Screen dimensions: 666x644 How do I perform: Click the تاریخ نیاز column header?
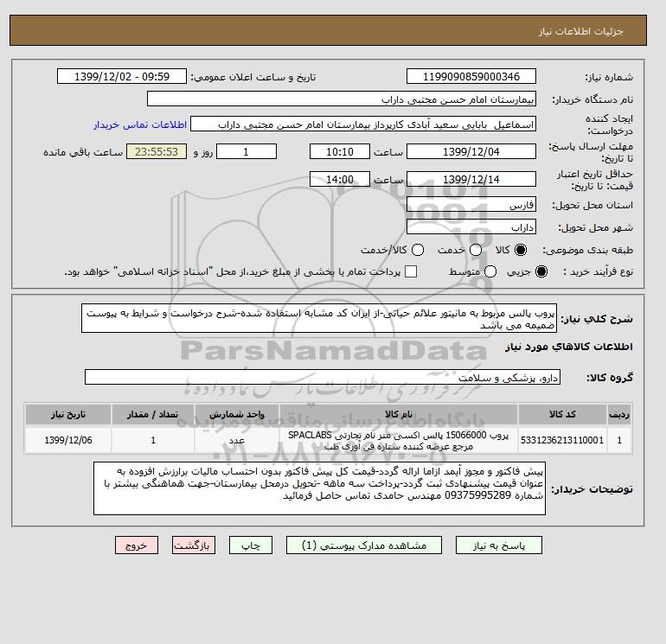(68, 414)
